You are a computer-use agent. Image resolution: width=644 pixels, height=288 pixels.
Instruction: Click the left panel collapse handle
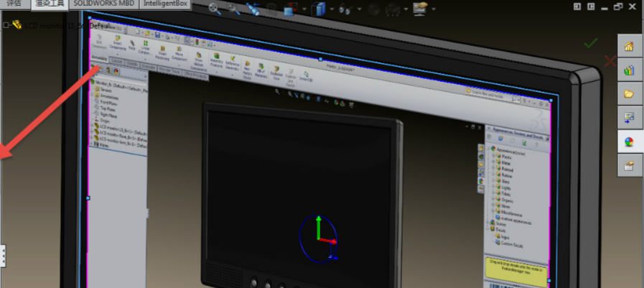(x=3, y=254)
